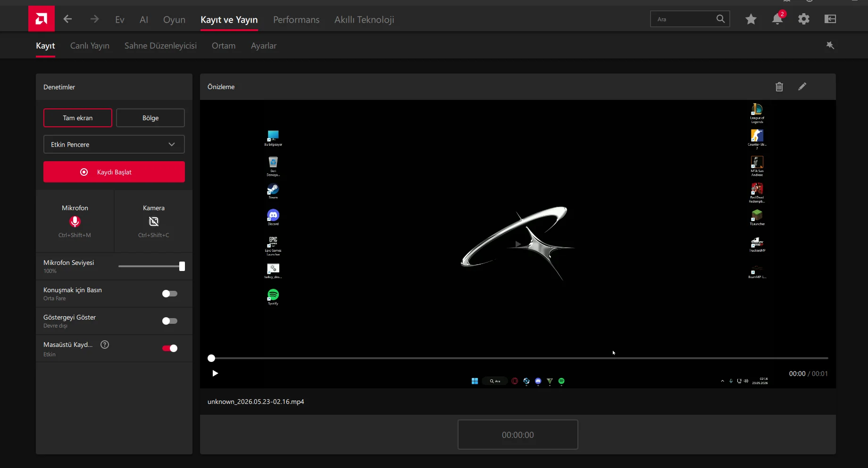Click Recycle Bin icon in preview
868x468 pixels.
point(273,165)
